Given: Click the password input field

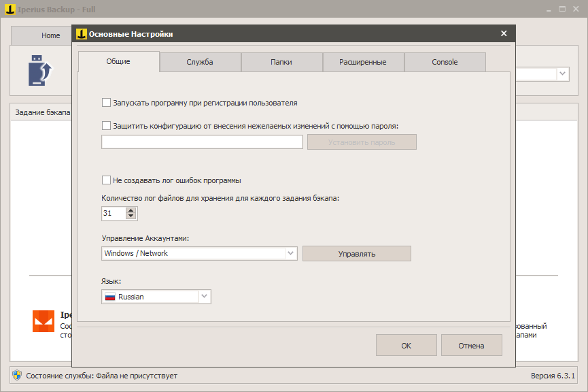Looking at the screenshot, I should click(x=202, y=142).
